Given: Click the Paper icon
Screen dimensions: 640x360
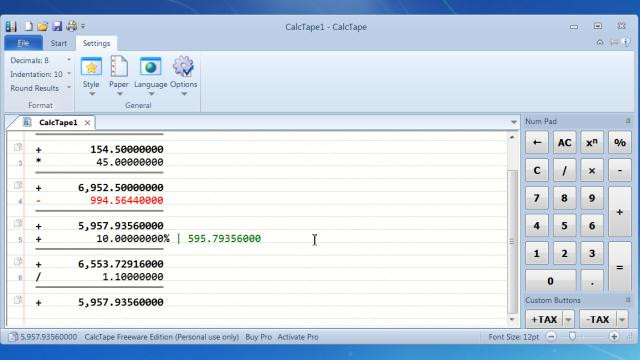Looking at the screenshot, I should point(119,66).
